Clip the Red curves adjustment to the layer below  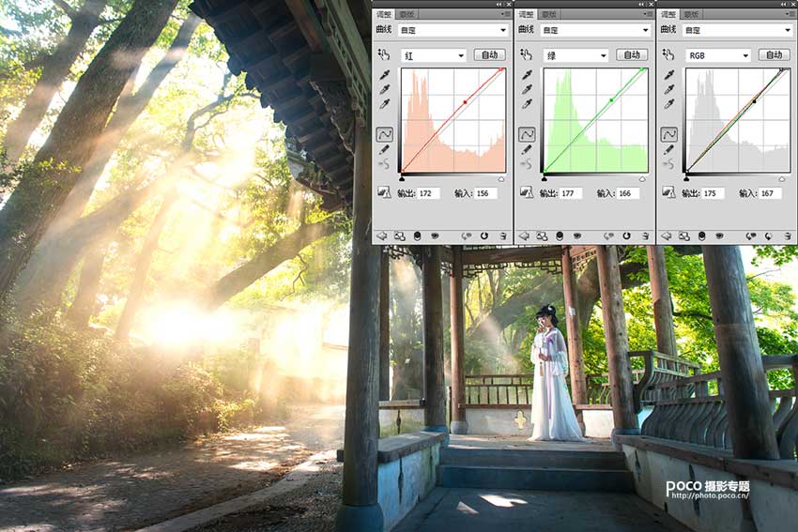pos(418,236)
